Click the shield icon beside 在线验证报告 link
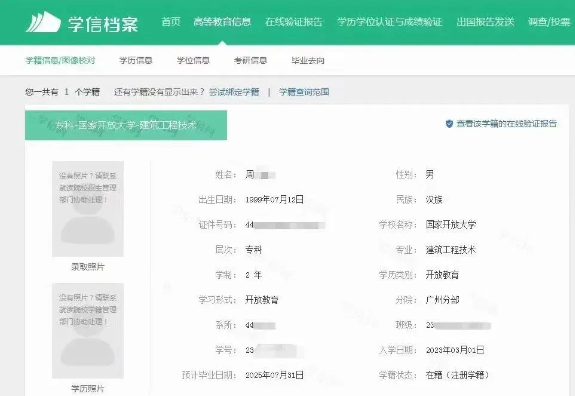This screenshot has height=396, width=575. pyautogui.click(x=449, y=124)
